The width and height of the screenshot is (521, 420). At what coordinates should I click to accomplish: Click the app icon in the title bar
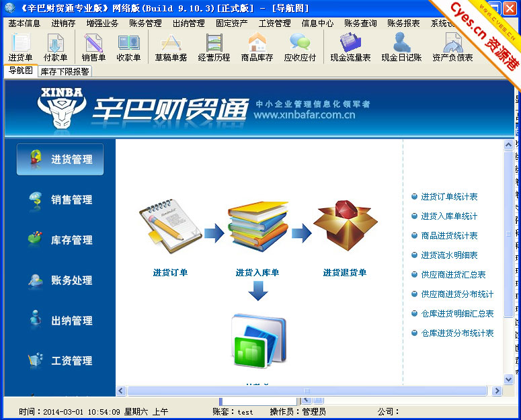(x=10, y=7)
